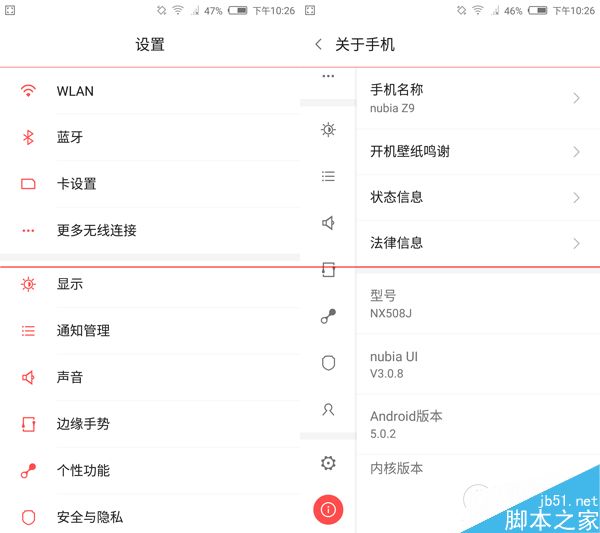This screenshot has width=600, height=533.
Task: Open the WLAN settings entry
Action: pos(150,91)
